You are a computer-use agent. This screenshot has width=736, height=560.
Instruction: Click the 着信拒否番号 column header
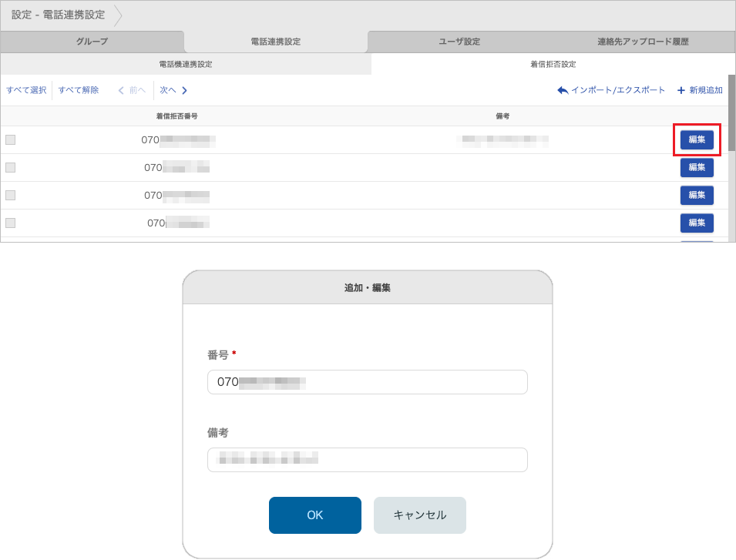177,116
